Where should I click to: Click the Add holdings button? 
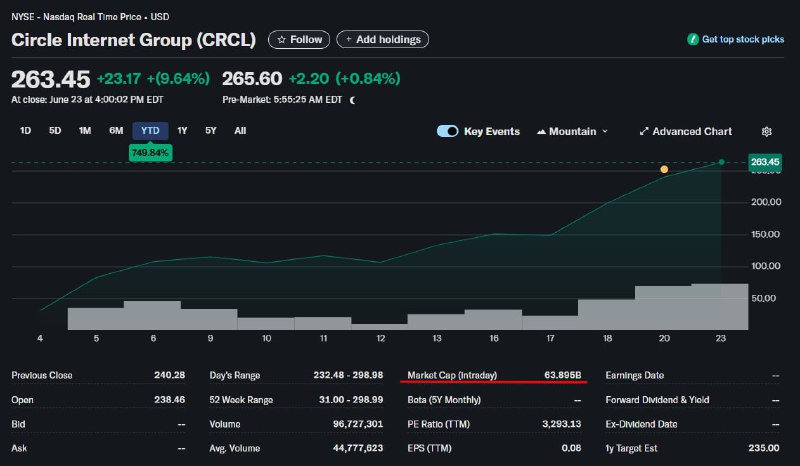pyautogui.click(x=383, y=39)
